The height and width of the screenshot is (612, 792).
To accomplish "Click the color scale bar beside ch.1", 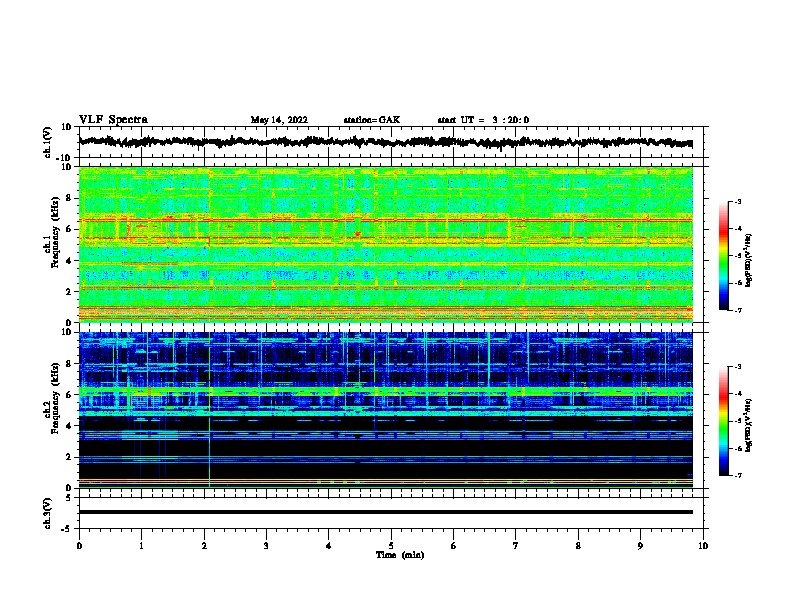I will [723, 256].
